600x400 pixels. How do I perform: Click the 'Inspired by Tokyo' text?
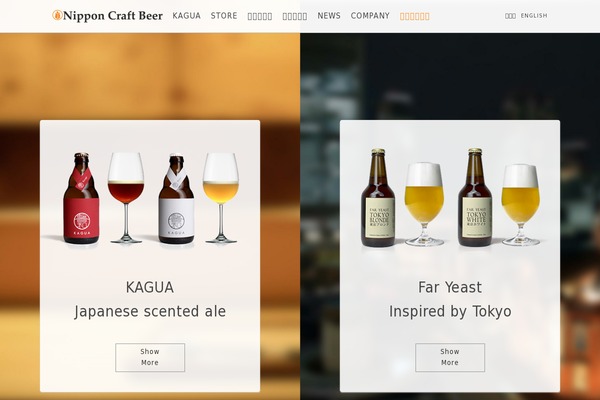click(x=450, y=311)
